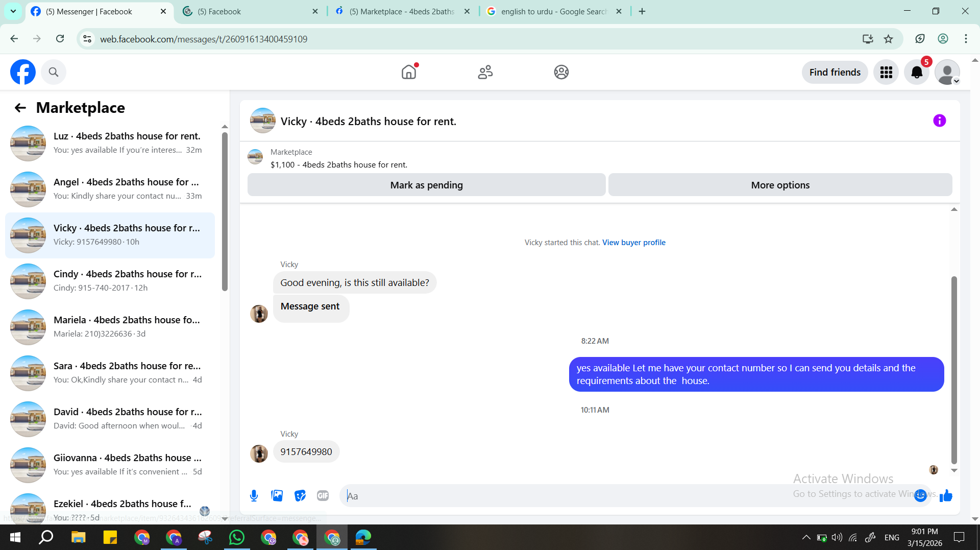
Task: Open David conversation in Marketplace list
Action: 110,419
